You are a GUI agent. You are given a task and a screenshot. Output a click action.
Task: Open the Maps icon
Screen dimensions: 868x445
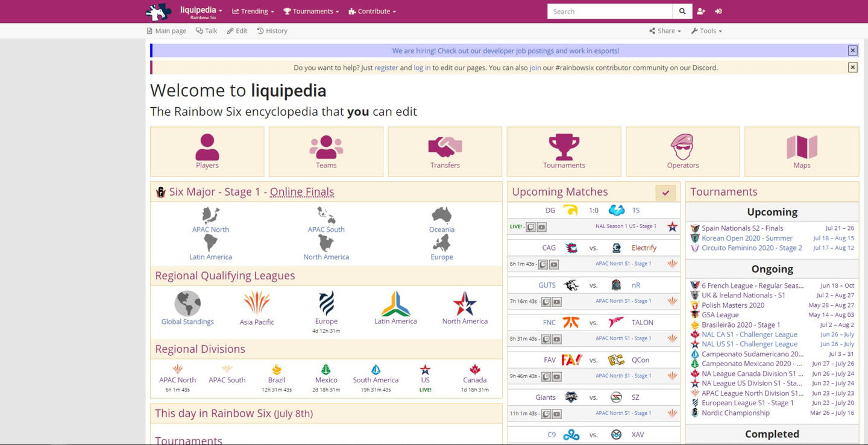click(x=802, y=146)
